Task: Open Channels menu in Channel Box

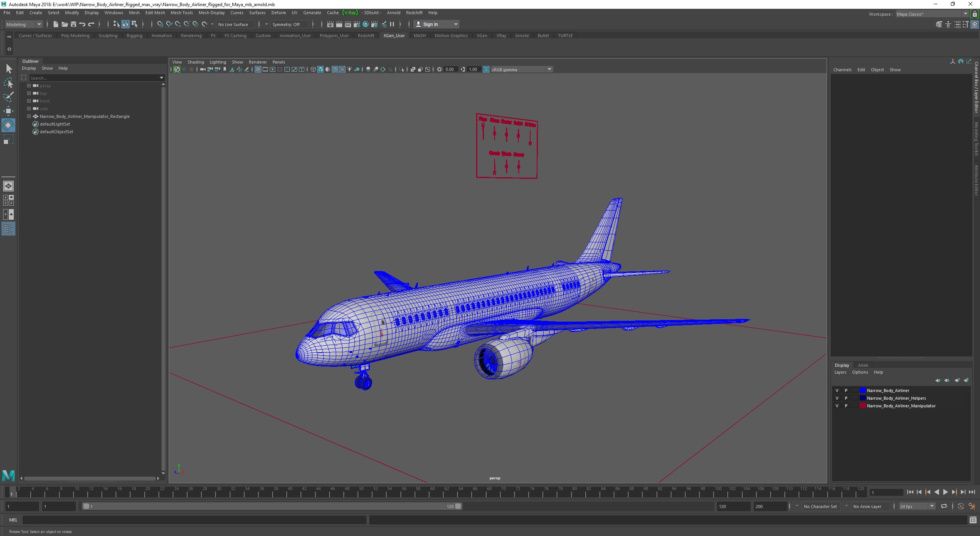Action: pyautogui.click(x=842, y=70)
